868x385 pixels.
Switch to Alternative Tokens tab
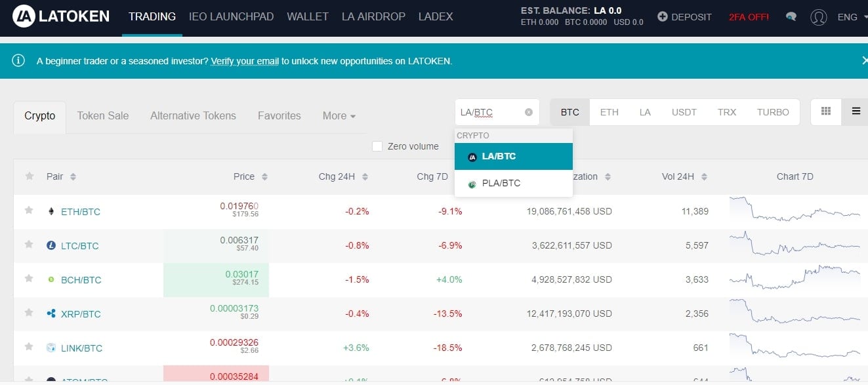click(193, 115)
